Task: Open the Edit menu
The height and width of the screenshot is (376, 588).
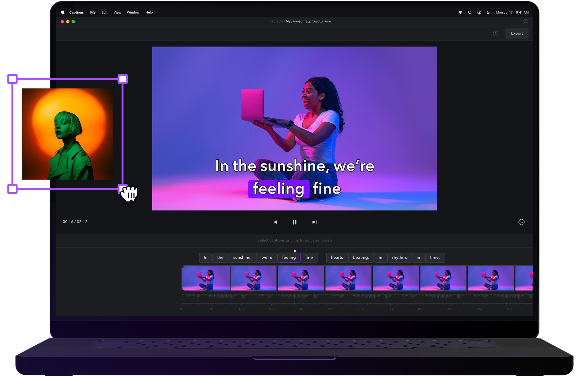Action: coord(105,12)
